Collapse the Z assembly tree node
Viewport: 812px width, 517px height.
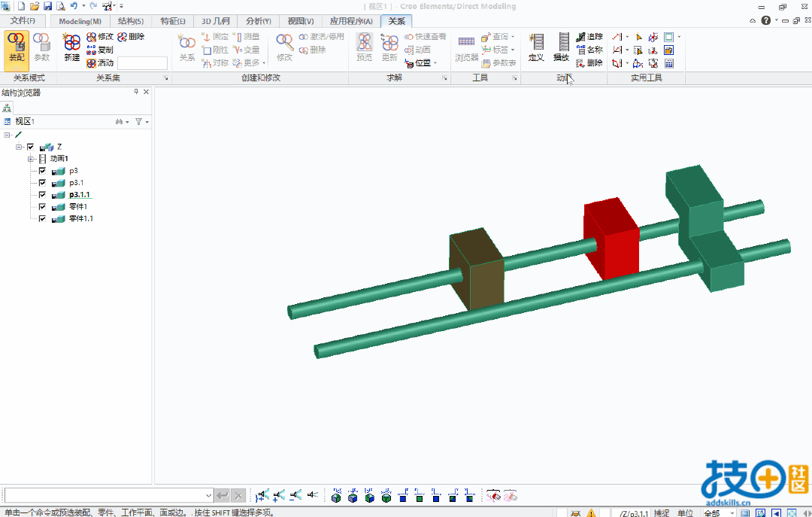pos(19,147)
